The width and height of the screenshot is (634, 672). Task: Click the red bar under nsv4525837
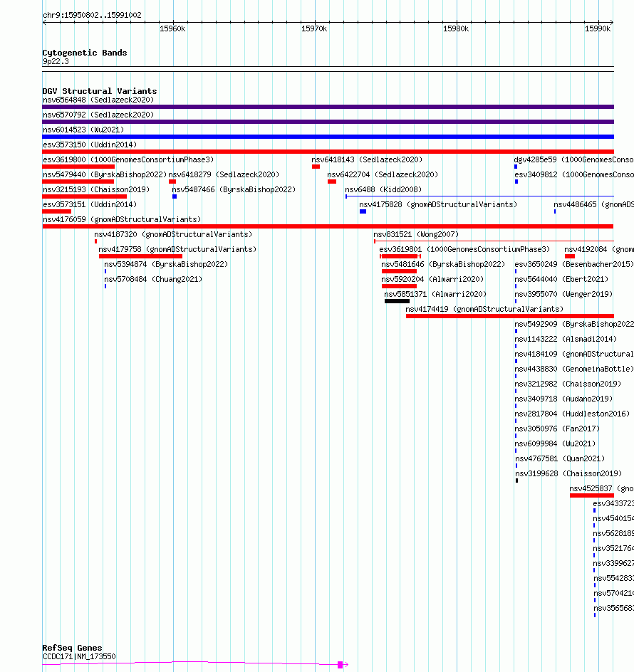tap(592, 495)
